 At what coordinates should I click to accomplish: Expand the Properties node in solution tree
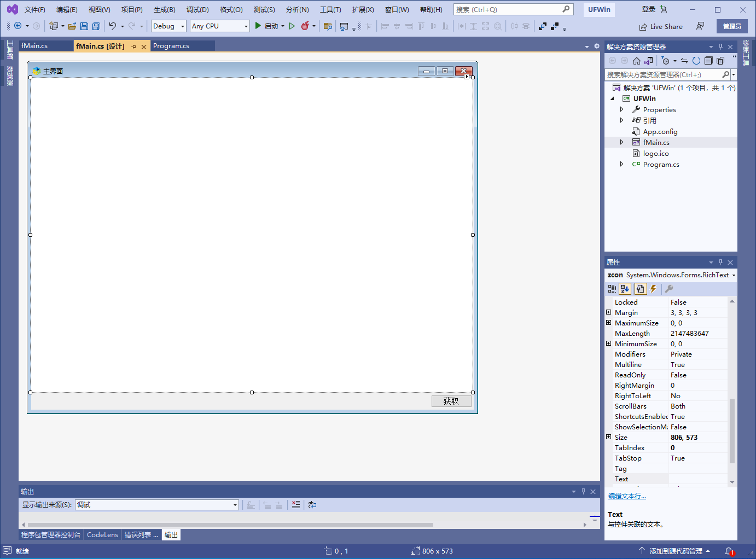click(621, 109)
